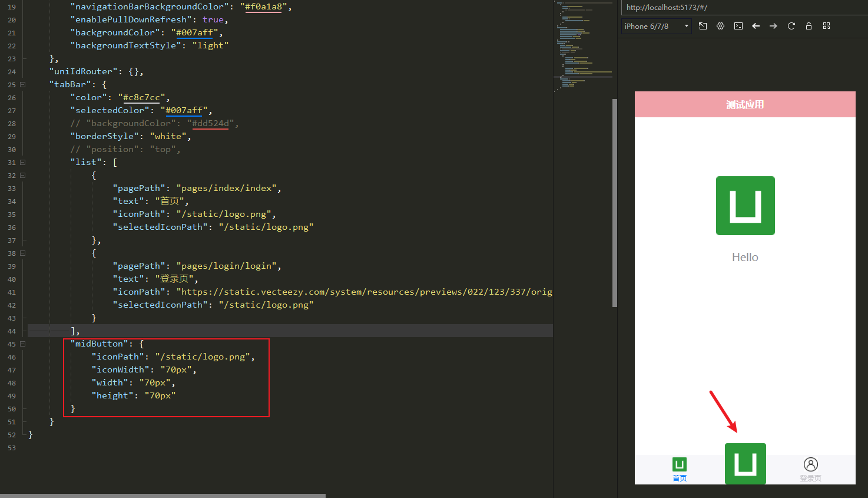The width and height of the screenshot is (868, 498).
Task: Click the horizontal scrollbar at editor bottom
Action: pyautogui.click(x=163, y=496)
